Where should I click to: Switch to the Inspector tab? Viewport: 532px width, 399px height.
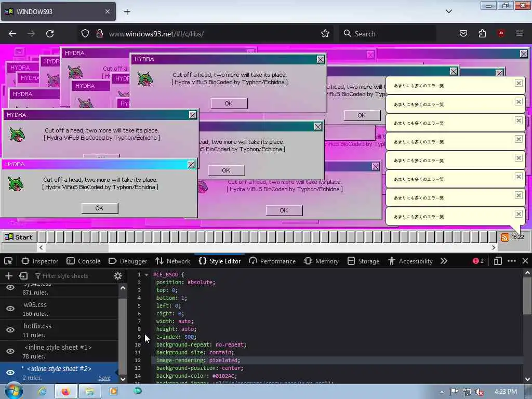[40, 261]
